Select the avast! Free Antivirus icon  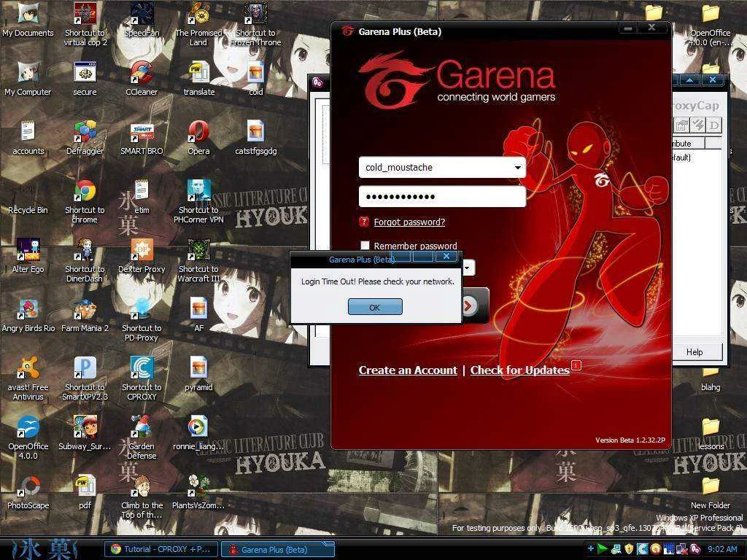point(28,378)
